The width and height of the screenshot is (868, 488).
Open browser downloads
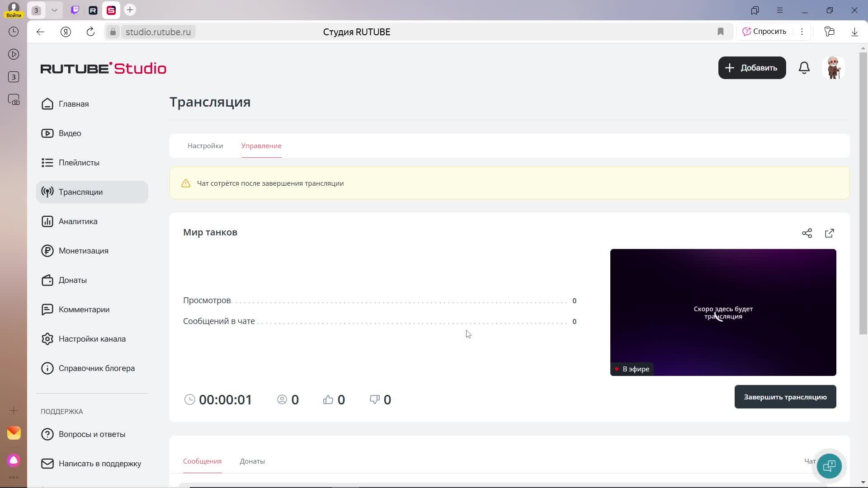coord(854,32)
